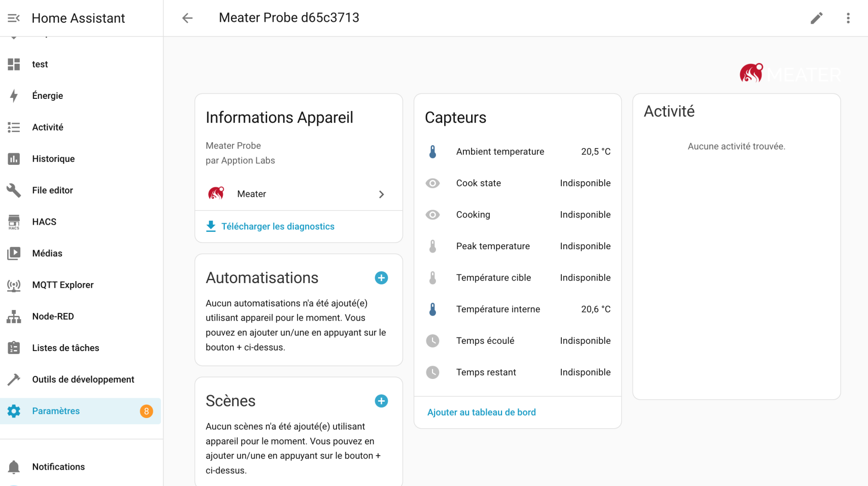Click the eye icon beside Cooking
Viewport: 868px width, 486px height.
[433, 215]
